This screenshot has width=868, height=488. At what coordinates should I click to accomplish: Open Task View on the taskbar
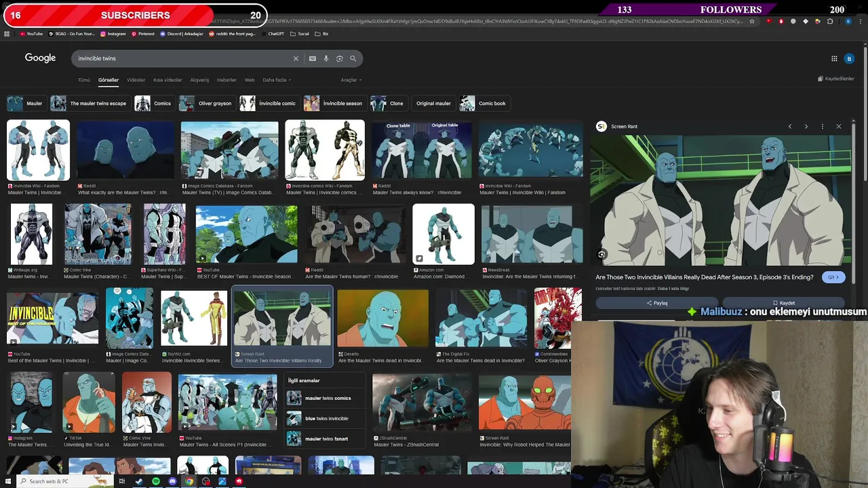pyautogui.click(x=122, y=481)
